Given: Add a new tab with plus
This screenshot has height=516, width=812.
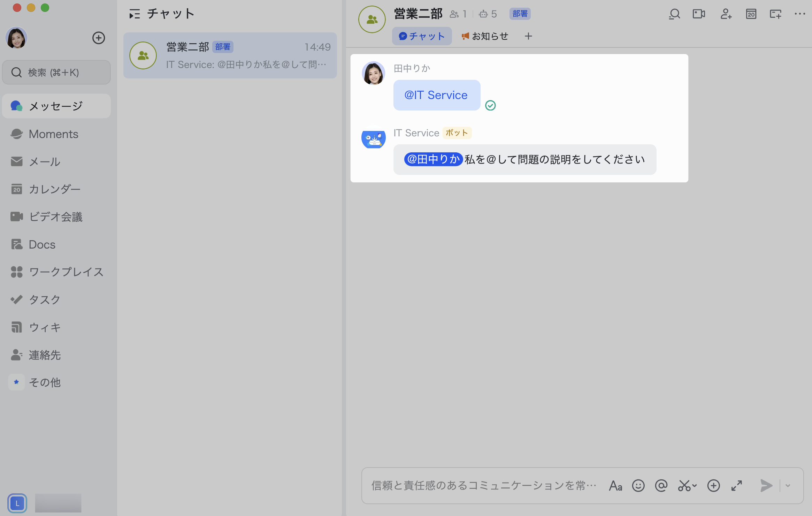Looking at the screenshot, I should click(x=528, y=36).
